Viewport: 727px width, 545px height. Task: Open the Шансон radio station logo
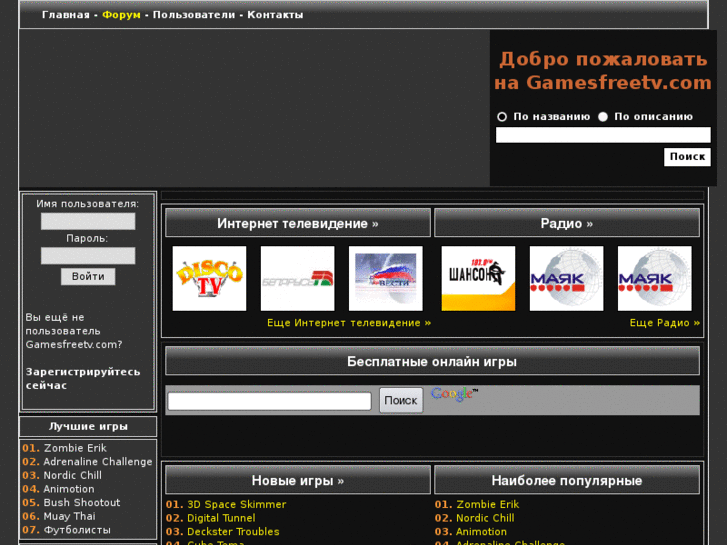tap(478, 278)
